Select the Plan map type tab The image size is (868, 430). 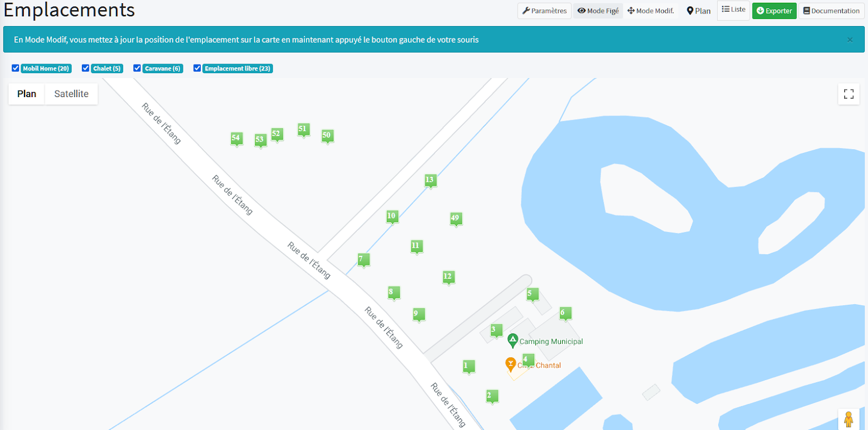pyautogui.click(x=27, y=94)
